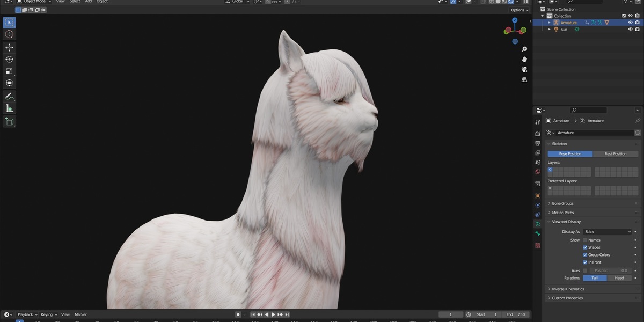Open the Texture properties tab
Image resolution: width=644 pixels, height=322 pixels.
[538, 245]
